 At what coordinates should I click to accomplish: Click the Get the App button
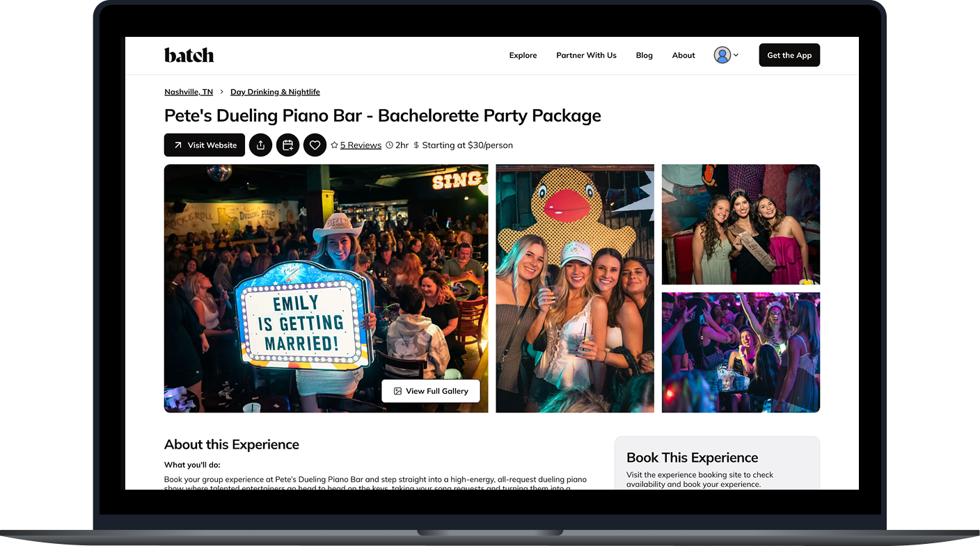[x=789, y=55]
